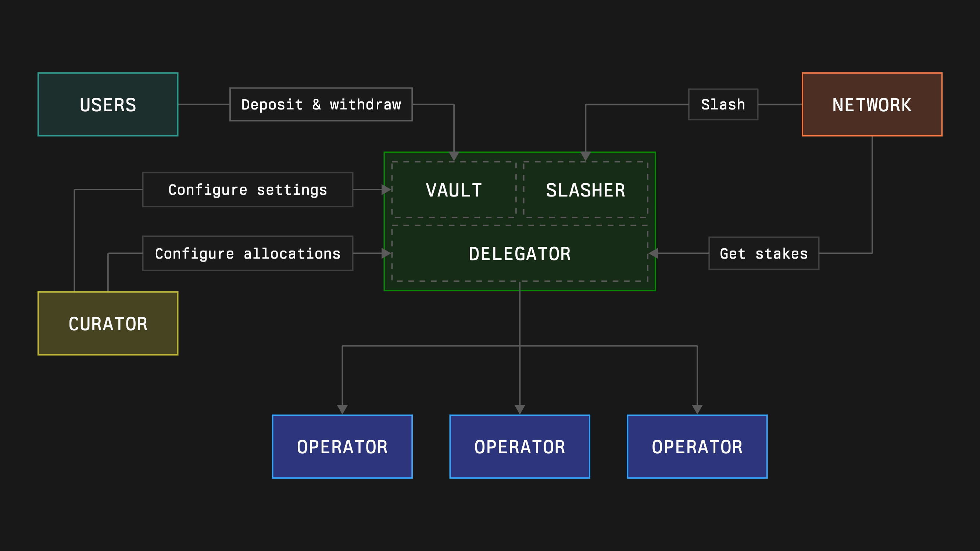This screenshot has width=980, height=551.
Task: Click the middle OPERATOR node
Action: pos(519,446)
